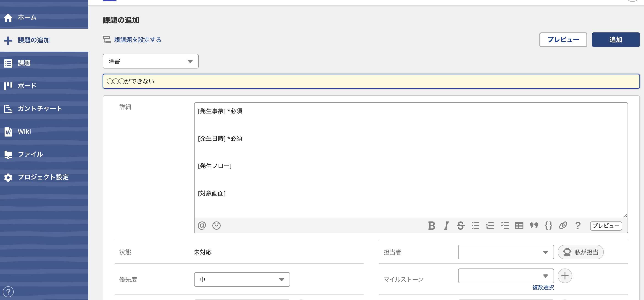Click the file sharing icon

click(8, 155)
